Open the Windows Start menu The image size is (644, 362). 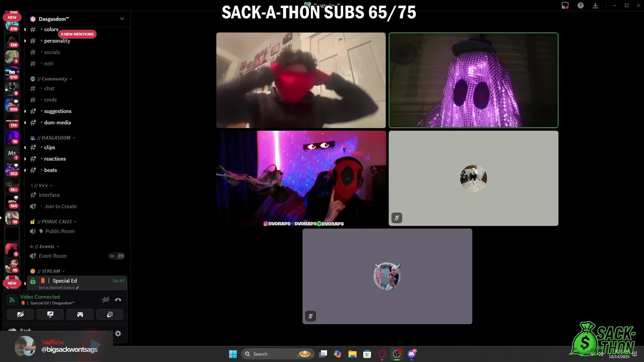pyautogui.click(x=233, y=354)
